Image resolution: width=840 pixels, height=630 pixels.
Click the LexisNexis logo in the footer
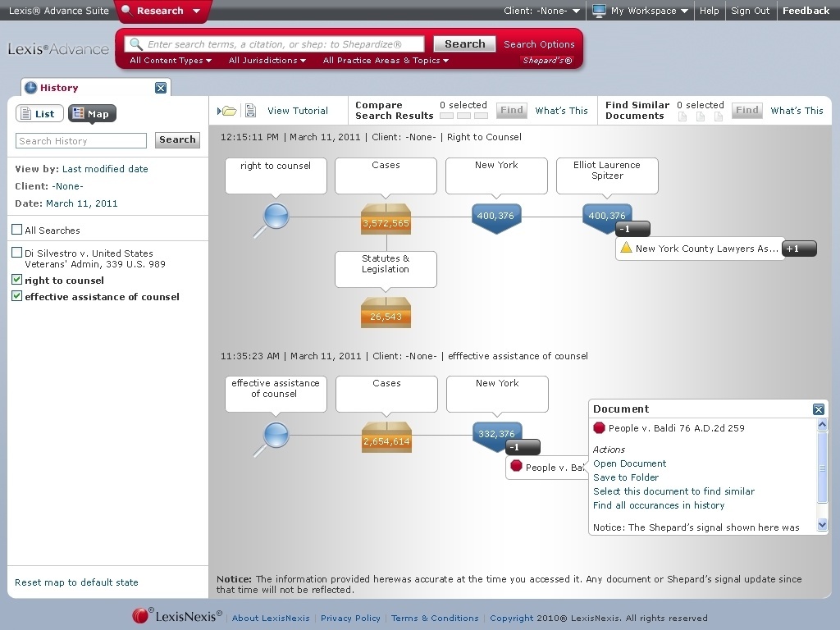pos(177,617)
